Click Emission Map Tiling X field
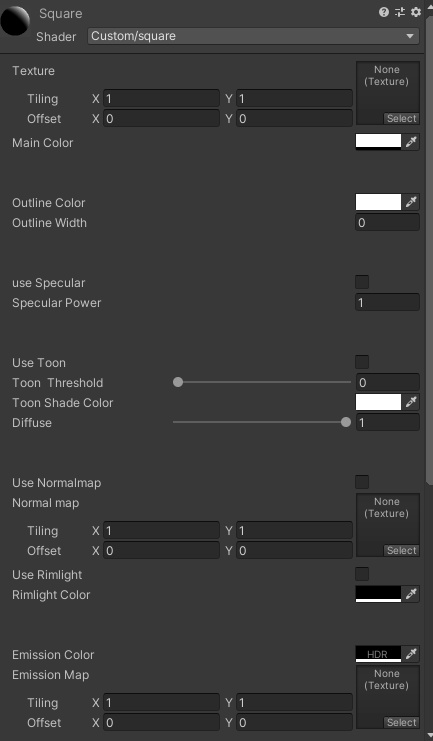 coord(161,702)
